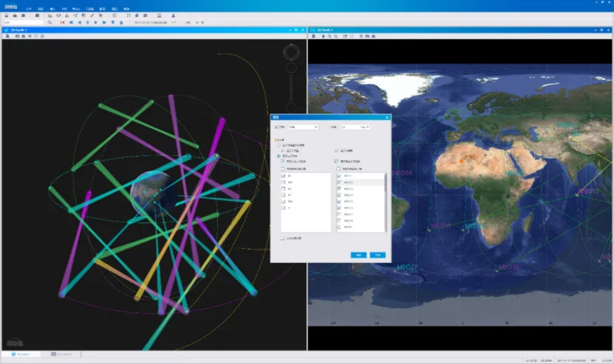This screenshot has width=614, height=364.
Task: Click the fullscreen expand icon in main toolbar
Action: 128,16
